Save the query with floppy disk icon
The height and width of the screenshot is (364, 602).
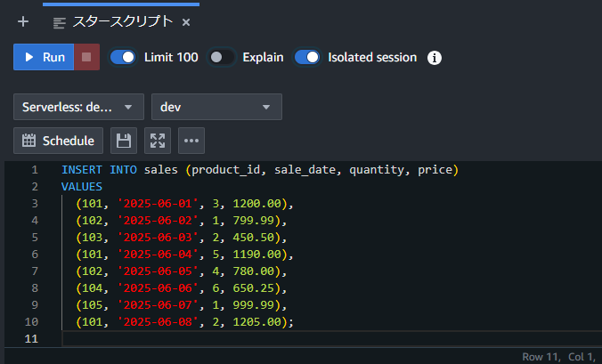pos(124,141)
